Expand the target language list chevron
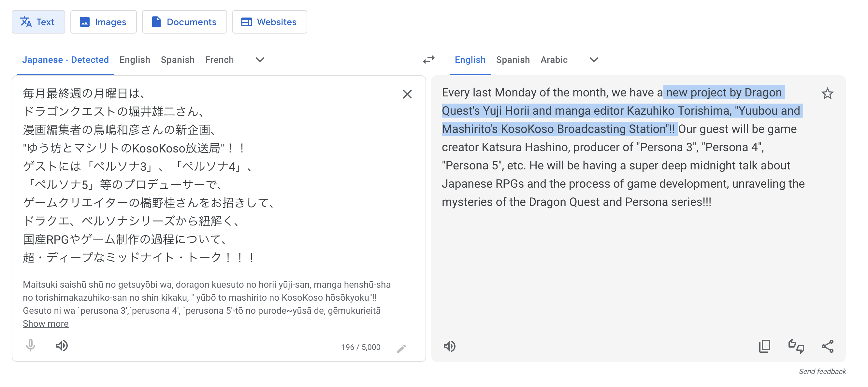 594,60
